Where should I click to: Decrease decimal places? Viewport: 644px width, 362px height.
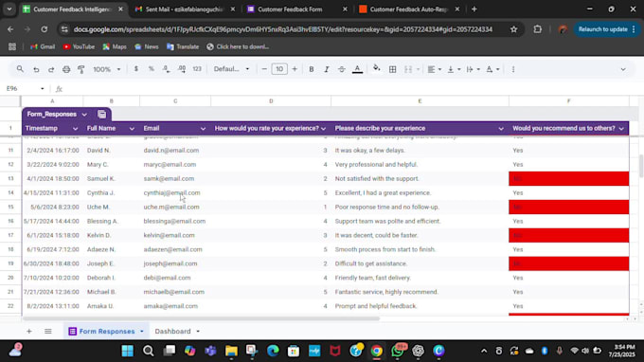pyautogui.click(x=166, y=69)
